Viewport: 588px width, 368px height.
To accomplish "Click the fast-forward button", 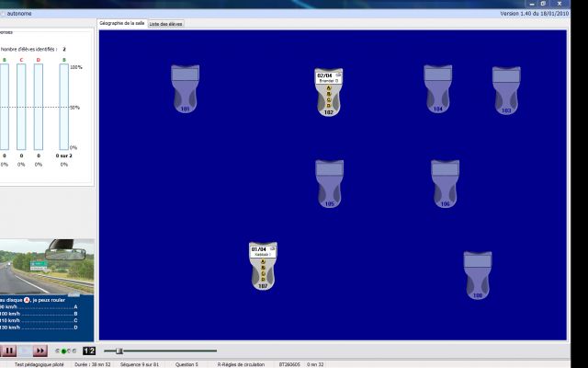I will pos(40,351).
